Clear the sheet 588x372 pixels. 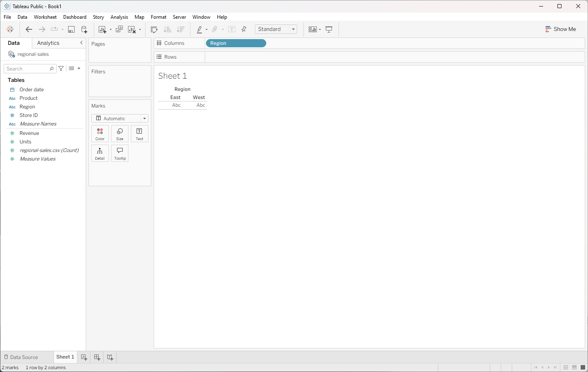132,29
